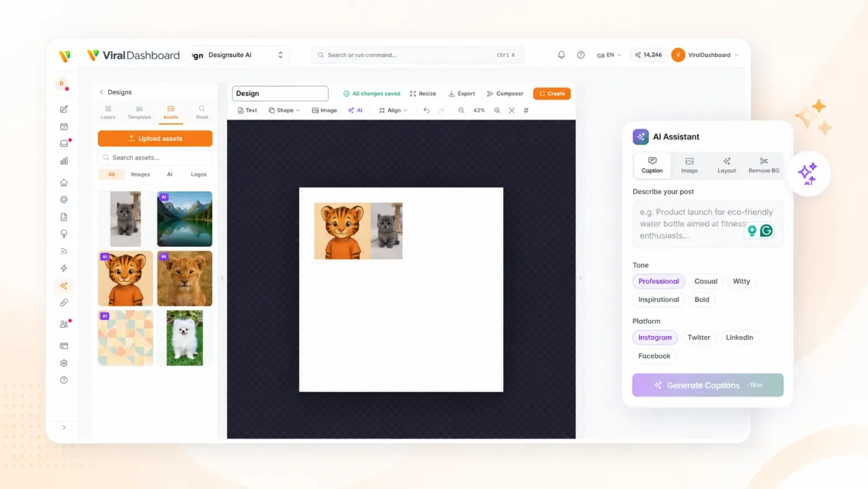The image size is (868, 489).
Task: Open the compose pencil icon in left sidebar
Action: (x=64, y=109)
